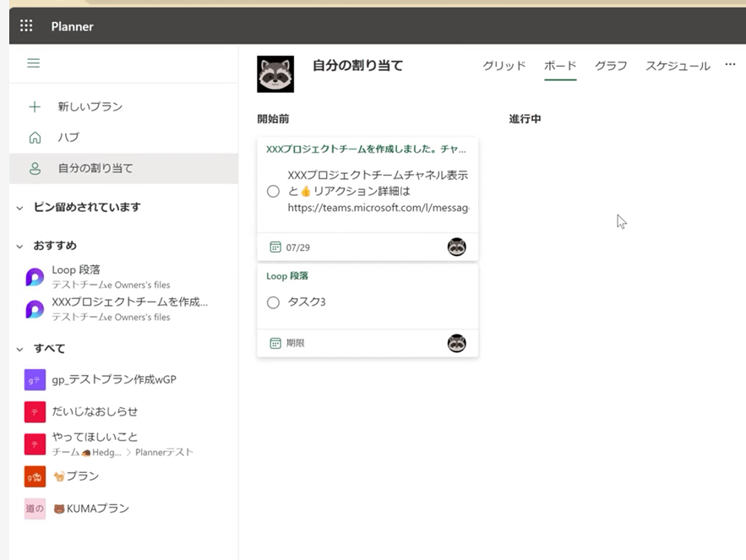746x560 pixels.
Task: Click calendar icon next to 期限
Action: coord(275,343)
